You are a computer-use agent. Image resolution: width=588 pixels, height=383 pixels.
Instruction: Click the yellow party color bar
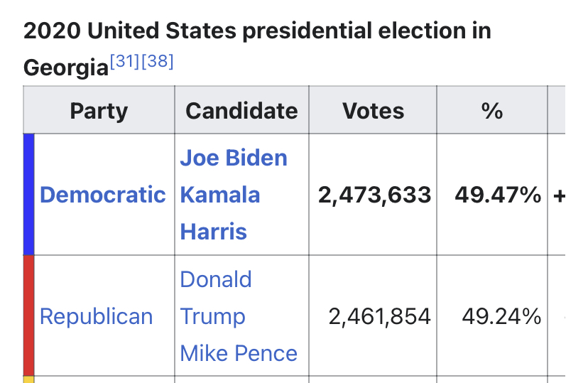[29, 379]
